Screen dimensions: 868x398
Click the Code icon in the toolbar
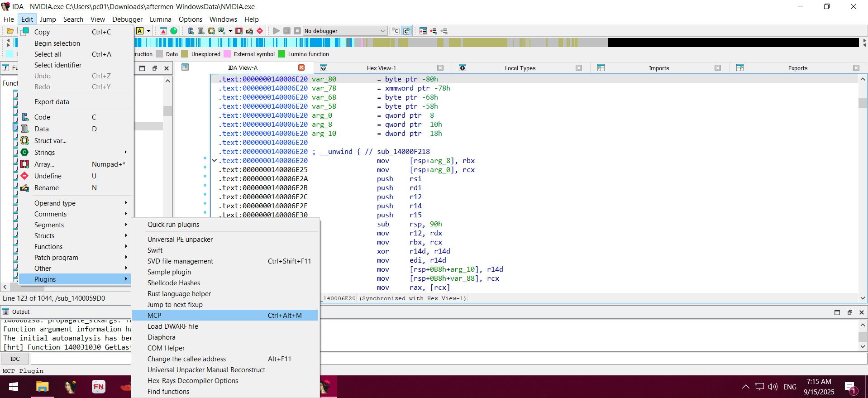click(x=191, y=31)
